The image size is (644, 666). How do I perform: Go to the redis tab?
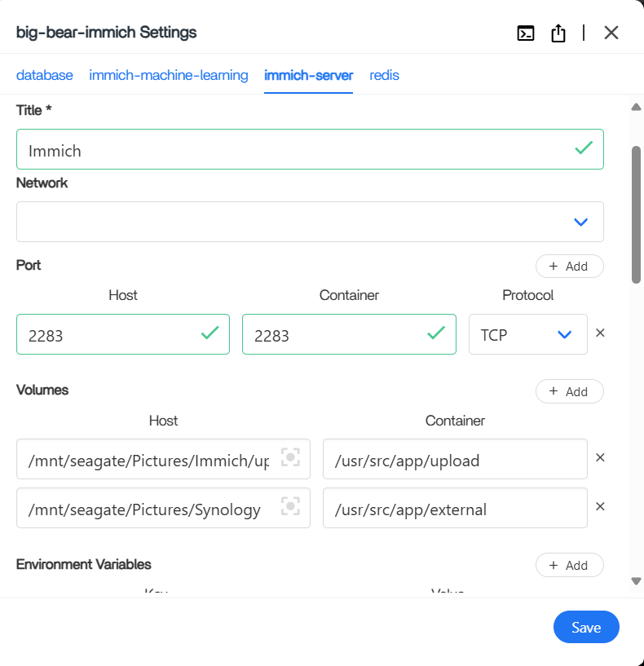click(x=384, y=75)
